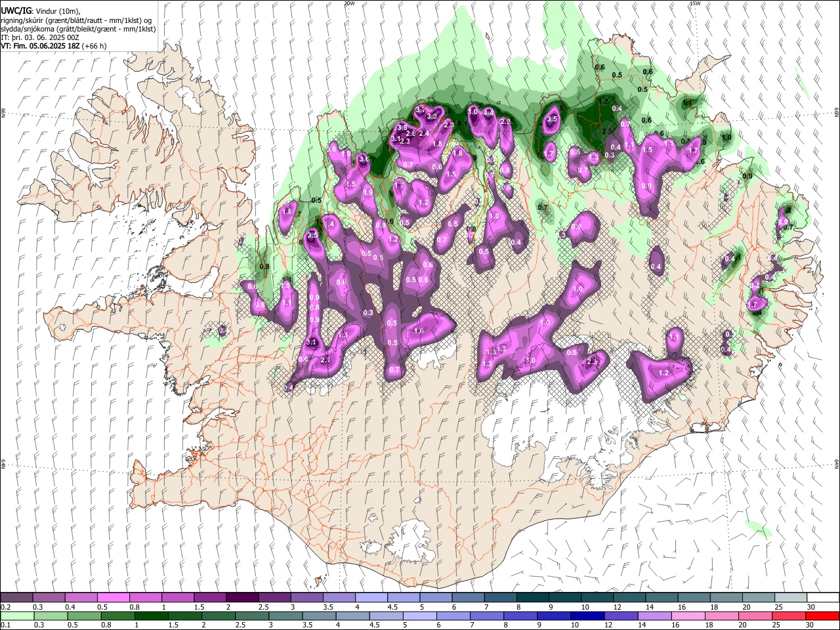This screenshot has height=630, width=840.
Task: Select the 25–30 pale grey snow swatch
Action: (x=789, y=597)
